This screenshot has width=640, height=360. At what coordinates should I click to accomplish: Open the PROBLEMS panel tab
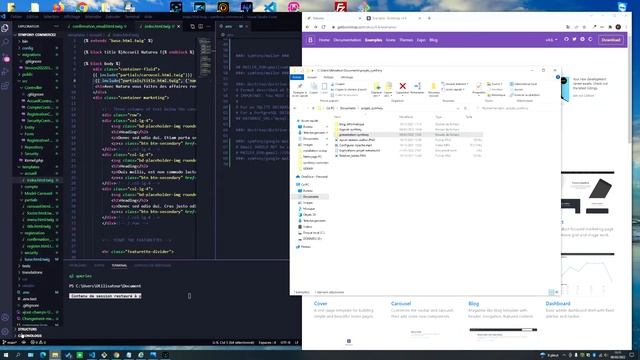point(77,266)
